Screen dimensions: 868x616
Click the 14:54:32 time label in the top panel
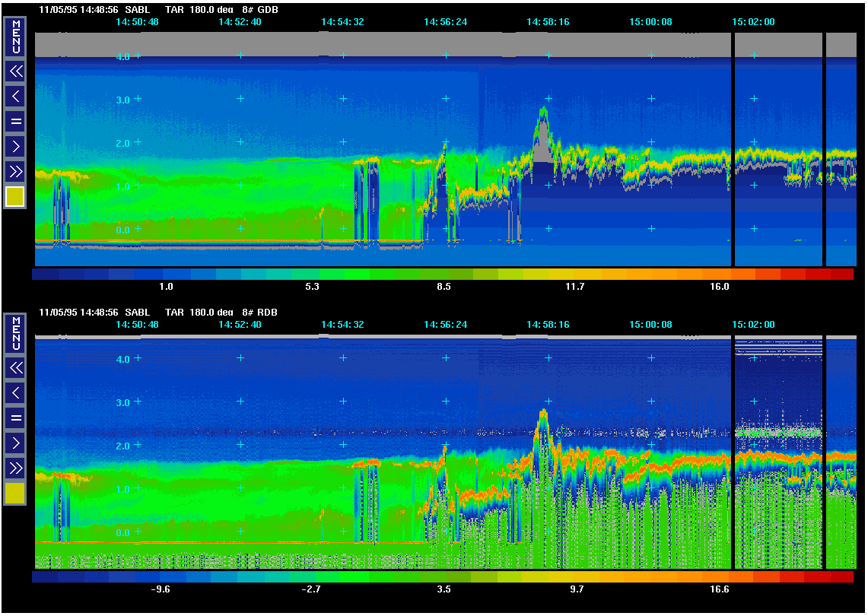pyautogui.click(x=342, y=22)
